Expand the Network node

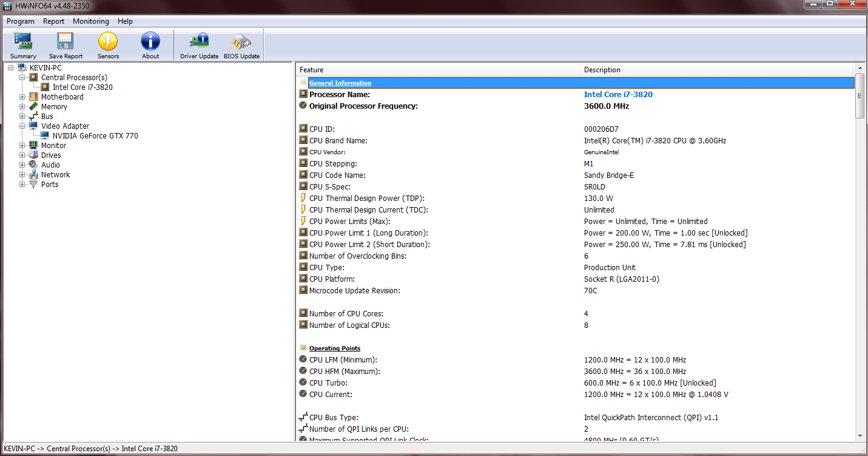click(x=22, y=174)
